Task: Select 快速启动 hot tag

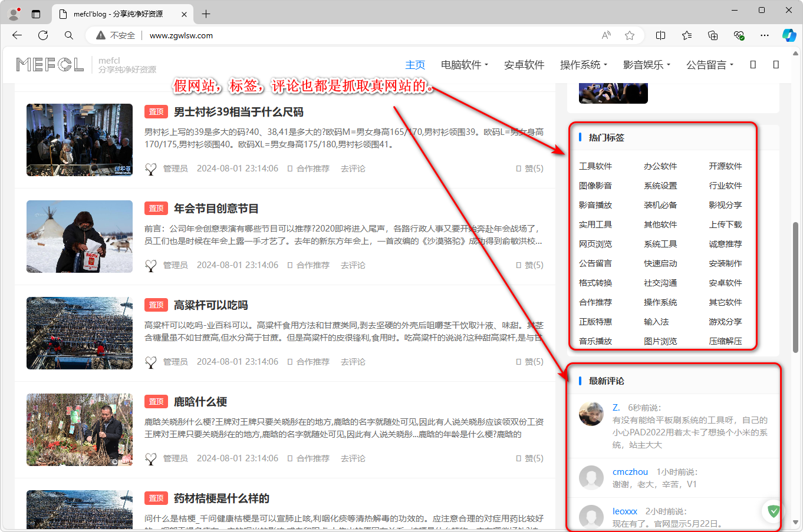Action: tap(660, 263)
